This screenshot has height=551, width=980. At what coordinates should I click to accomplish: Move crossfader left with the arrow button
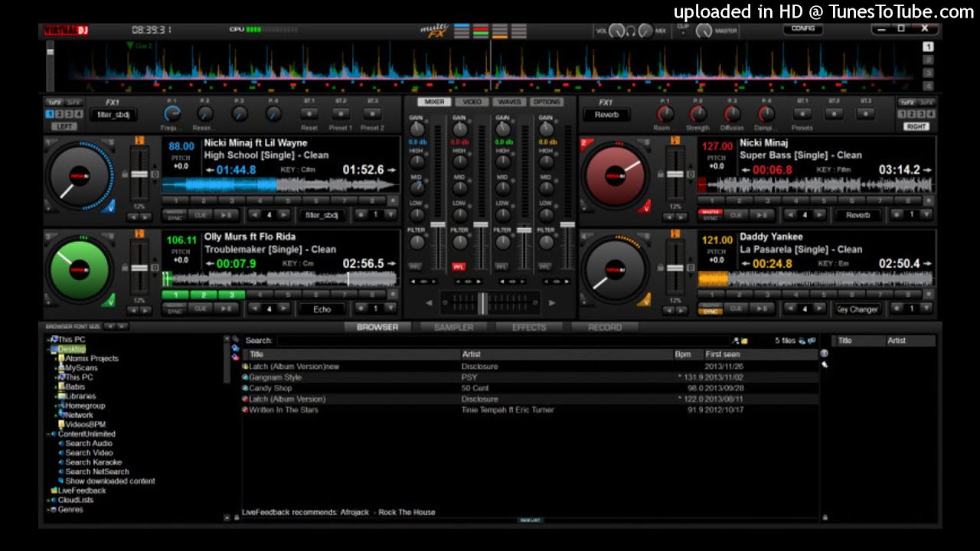point(428,303)
